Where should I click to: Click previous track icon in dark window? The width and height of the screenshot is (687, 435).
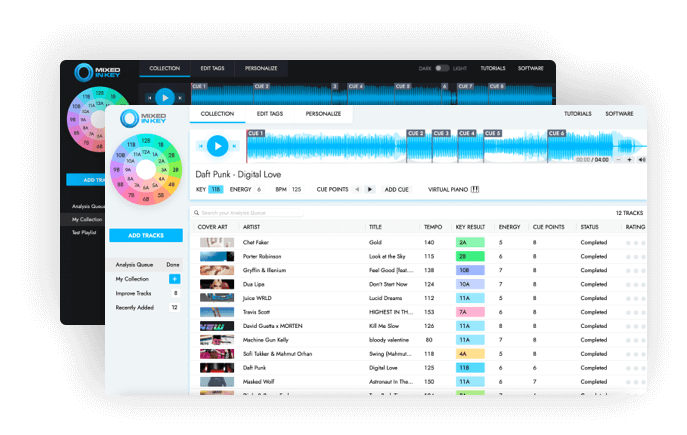[149, 98]
